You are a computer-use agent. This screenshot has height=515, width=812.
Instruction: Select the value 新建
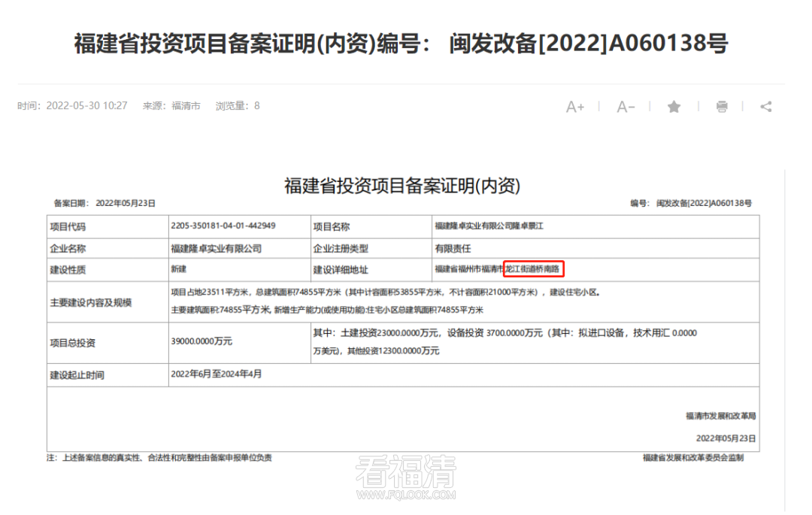[x=179, y=269]
